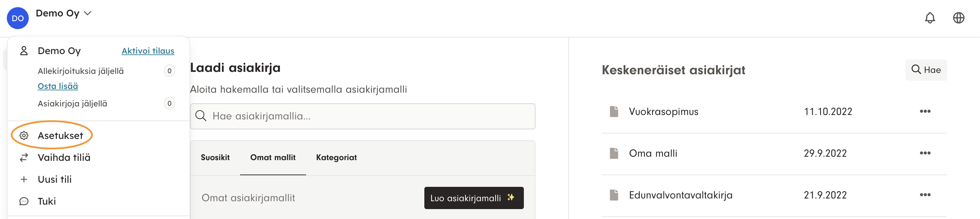
Task: Open more options for Oma malli
Action: pos(925,154)
